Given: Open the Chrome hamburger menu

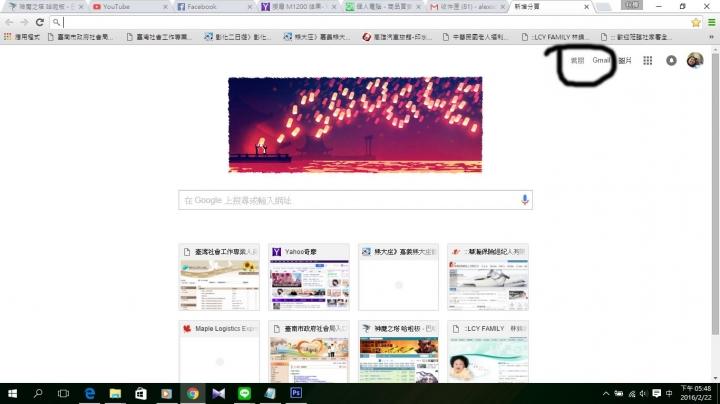Looking at the screenshot, I should (711, 22).
